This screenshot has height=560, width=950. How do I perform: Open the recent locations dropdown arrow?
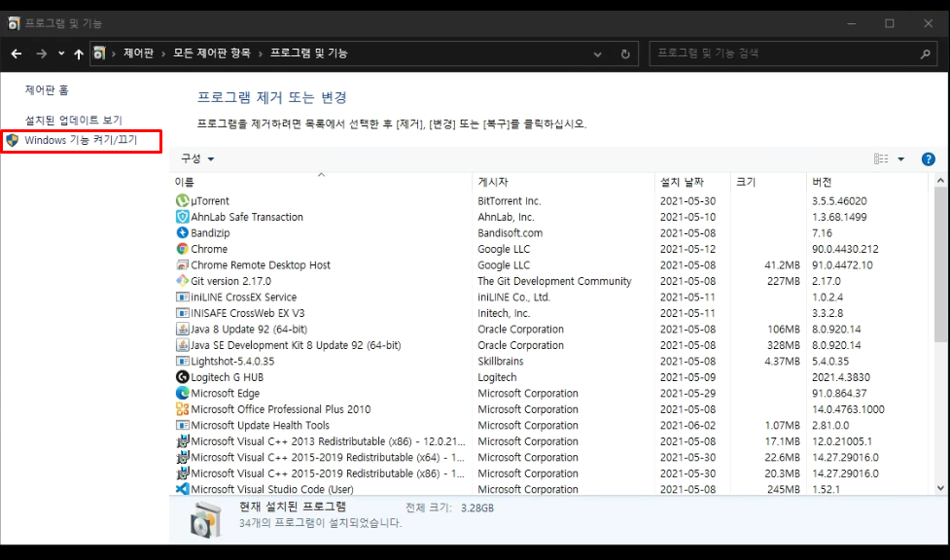pyautogui.click(x=61, y=53)
